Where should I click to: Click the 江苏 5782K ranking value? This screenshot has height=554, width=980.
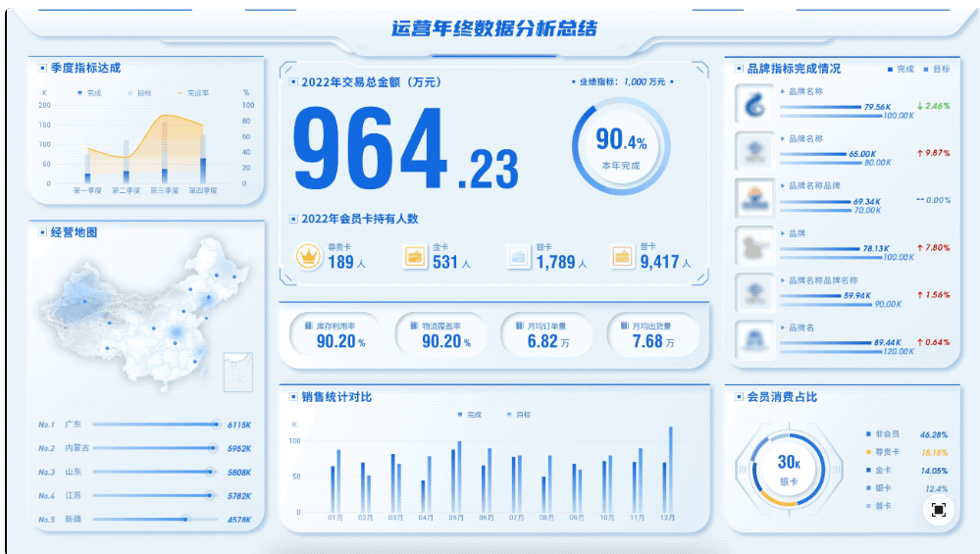pos(239,496)
